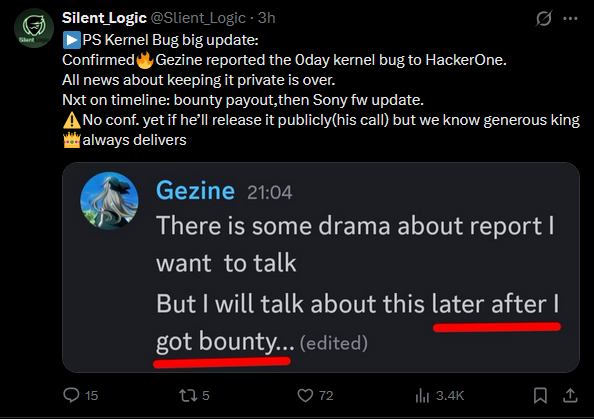Screen dimensions: 594x419
Task: Click the Silent_Logic display name
Action: (x=104, y=18)
